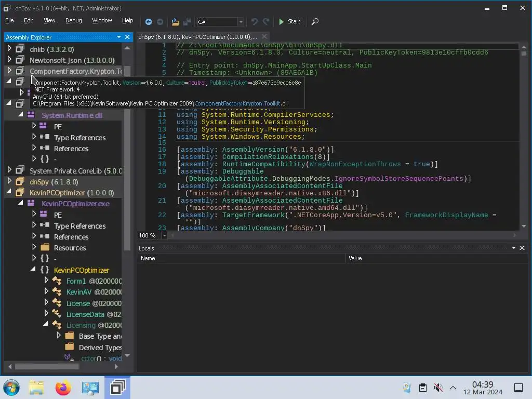Viewport: 532px width, 399px height.
Task: Open the Debug menu
Action: coord(74,20)
